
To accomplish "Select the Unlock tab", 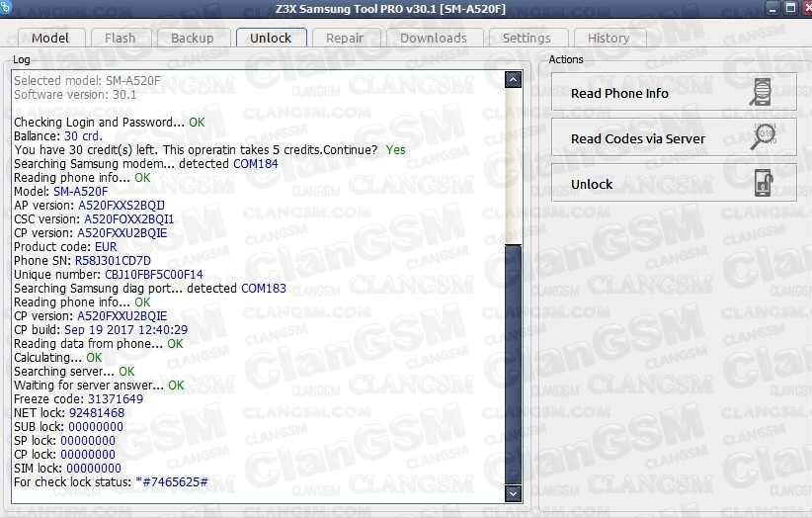I will 271,38.
